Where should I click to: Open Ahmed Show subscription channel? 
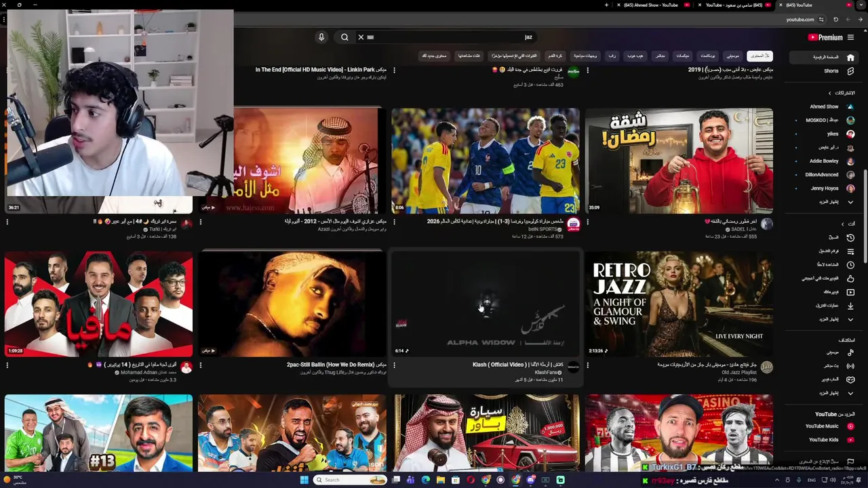[x=829, y=106]
